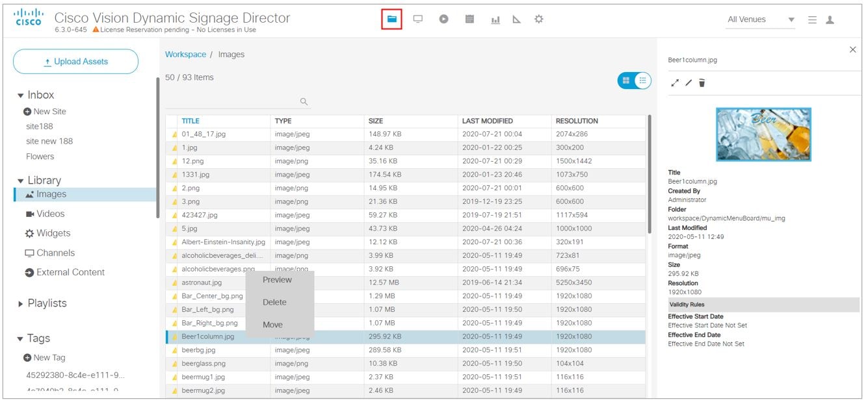Sort table by TYPE column
The width and height of the screenshot is (868, 404).
click(x=283, y=121)
